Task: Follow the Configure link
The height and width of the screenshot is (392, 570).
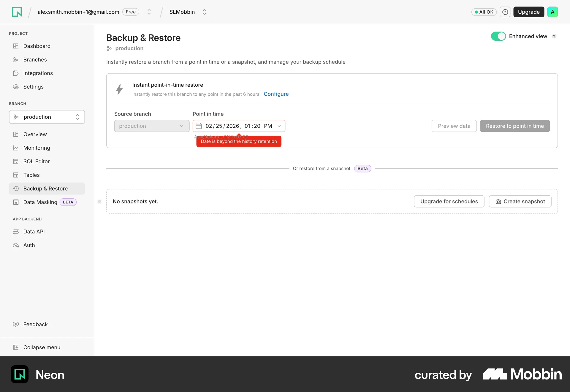Action: 276,94
